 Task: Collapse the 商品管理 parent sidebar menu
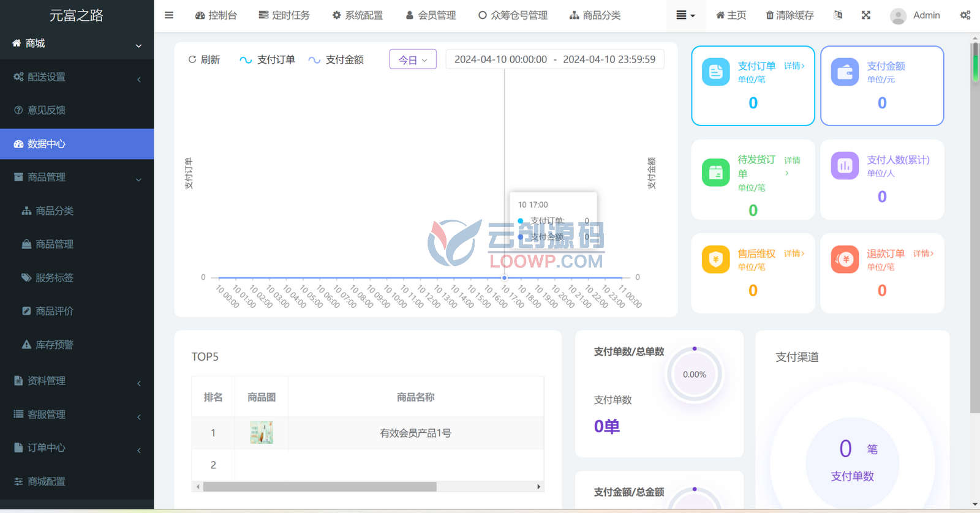coord(77,178)
